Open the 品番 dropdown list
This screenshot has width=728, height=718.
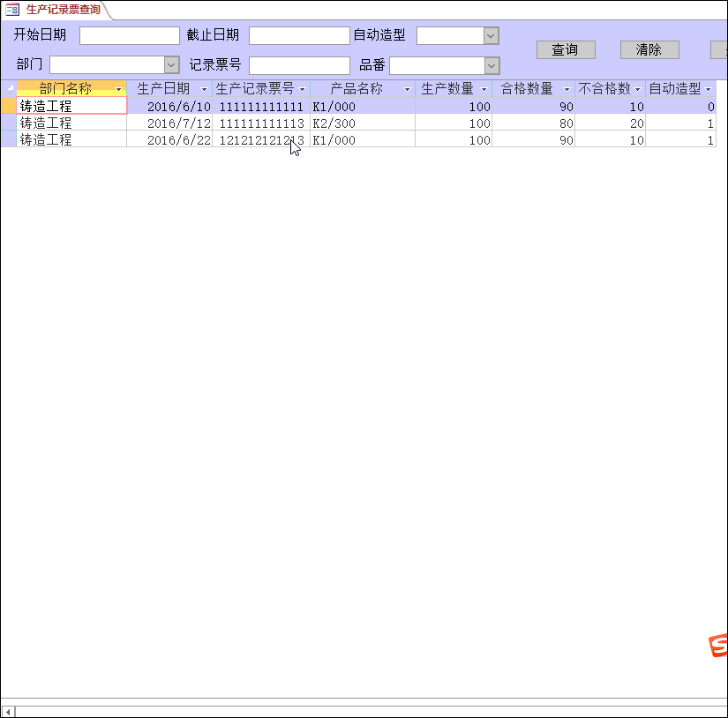coord(492,65)
